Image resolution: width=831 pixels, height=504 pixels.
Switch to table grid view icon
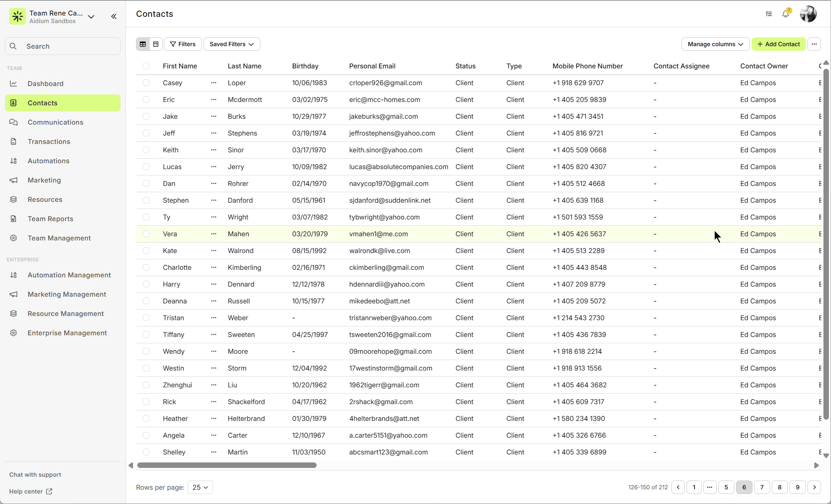(143, 44)
